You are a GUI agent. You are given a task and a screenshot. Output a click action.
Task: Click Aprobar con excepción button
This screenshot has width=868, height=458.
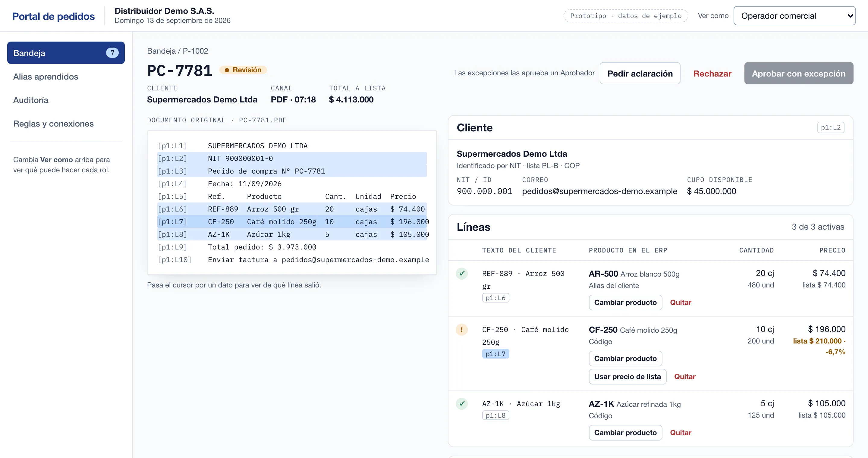click(799, 74)
